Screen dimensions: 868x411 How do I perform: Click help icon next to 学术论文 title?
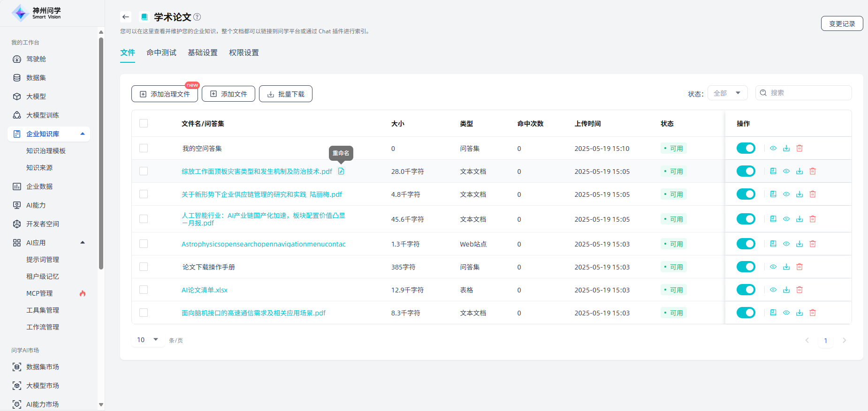pos(197,17)
